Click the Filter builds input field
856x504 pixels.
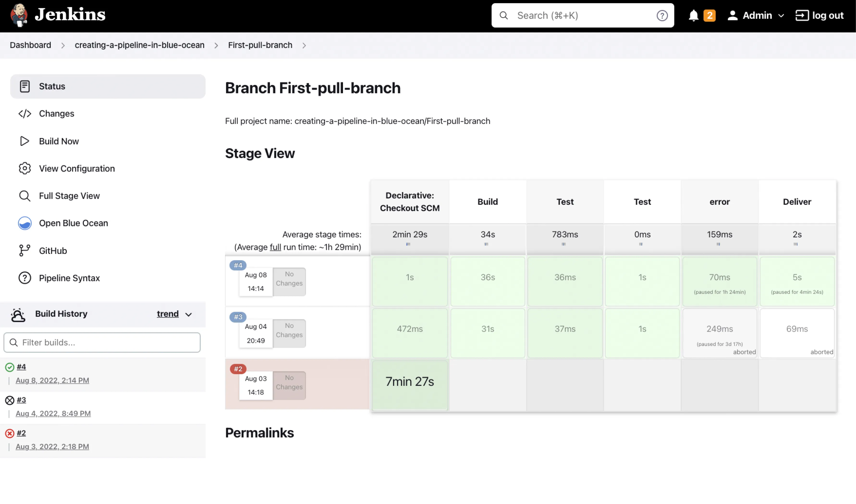point(102,342)
